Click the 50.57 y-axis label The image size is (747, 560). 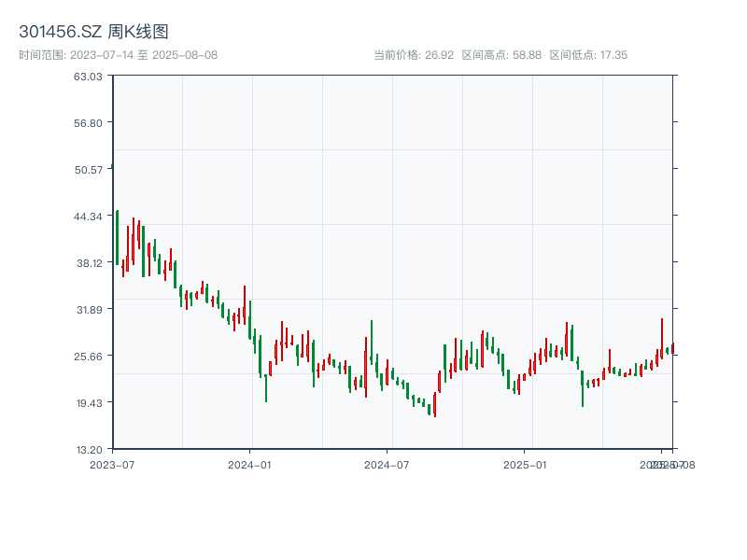88,170
